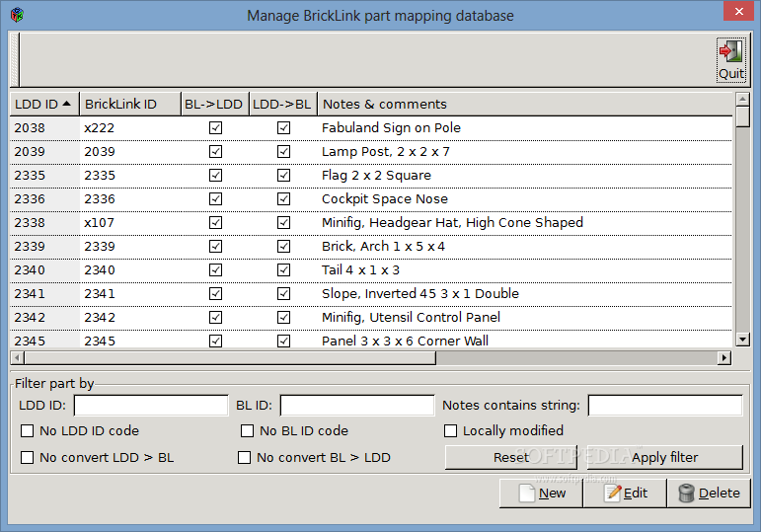Sort by LDD->BL column header

point(283,104)
